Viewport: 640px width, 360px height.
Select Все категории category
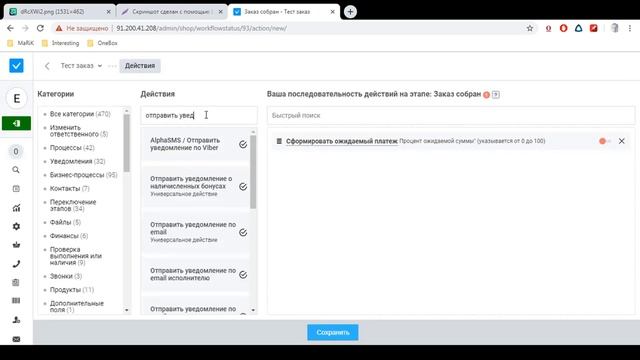80,114
